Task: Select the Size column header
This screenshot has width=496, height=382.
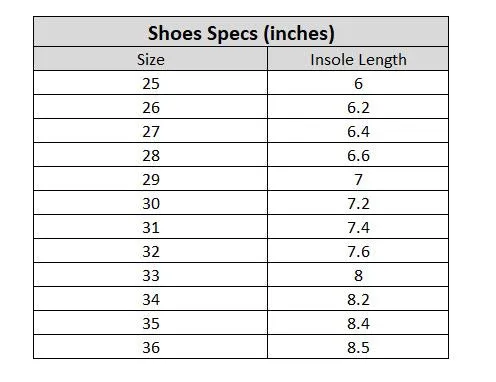Action: [x=151, y=59]
